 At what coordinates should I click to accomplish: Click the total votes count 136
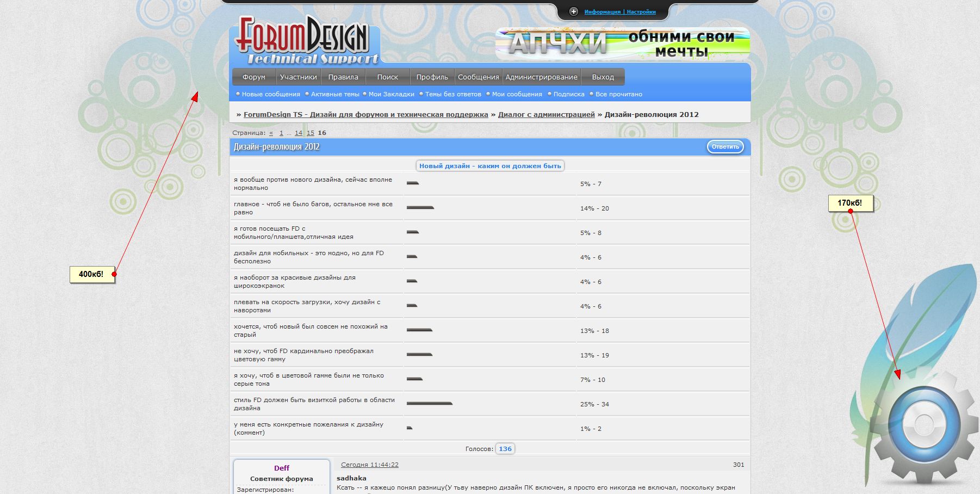tap(505, 449)
